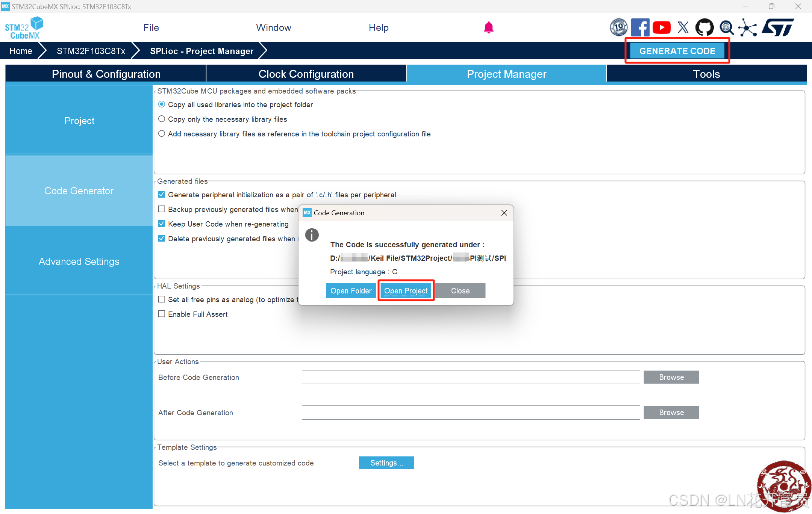Image resolution: width=812 pixels, height=514 pixels.
Task: Open the File menu
Action: [x=151, y=27]
